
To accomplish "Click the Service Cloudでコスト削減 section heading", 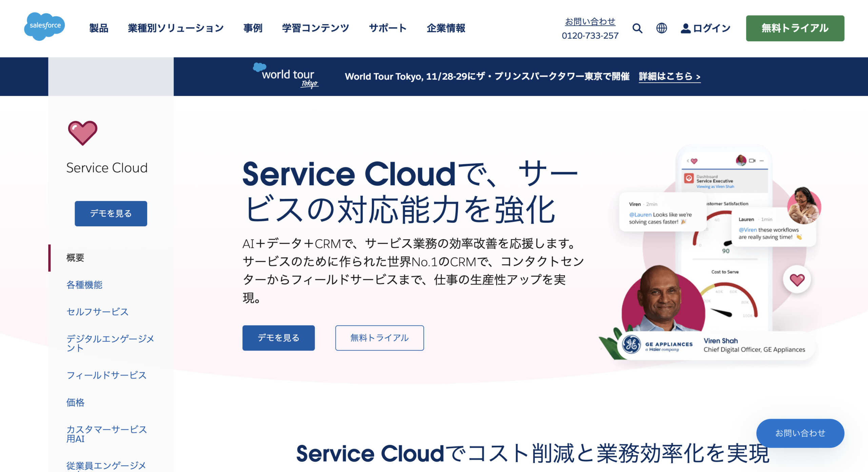I will click(x=533, y=454).
